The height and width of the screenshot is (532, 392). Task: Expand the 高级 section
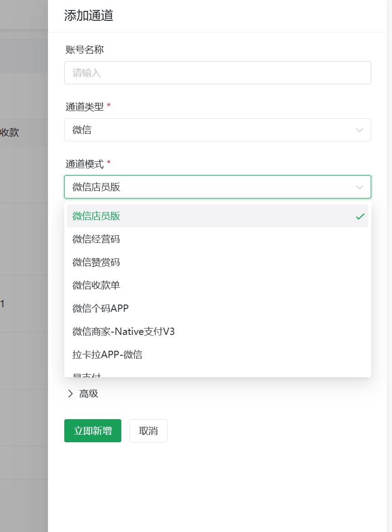tap(83, 394)
